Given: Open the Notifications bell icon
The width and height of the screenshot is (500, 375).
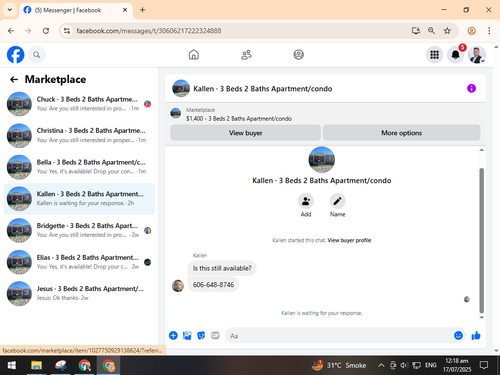Looking at the screenshot, I should pos(455,55).
